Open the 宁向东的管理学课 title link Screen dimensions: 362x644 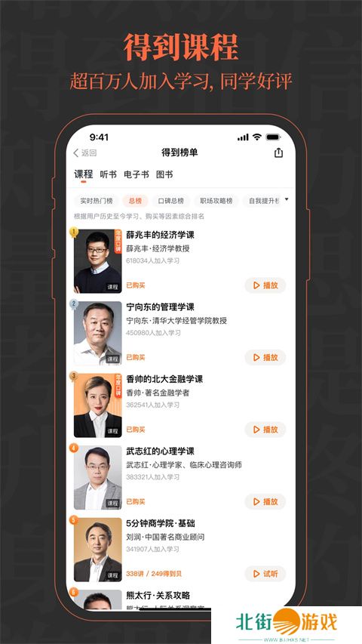(160, 307)
